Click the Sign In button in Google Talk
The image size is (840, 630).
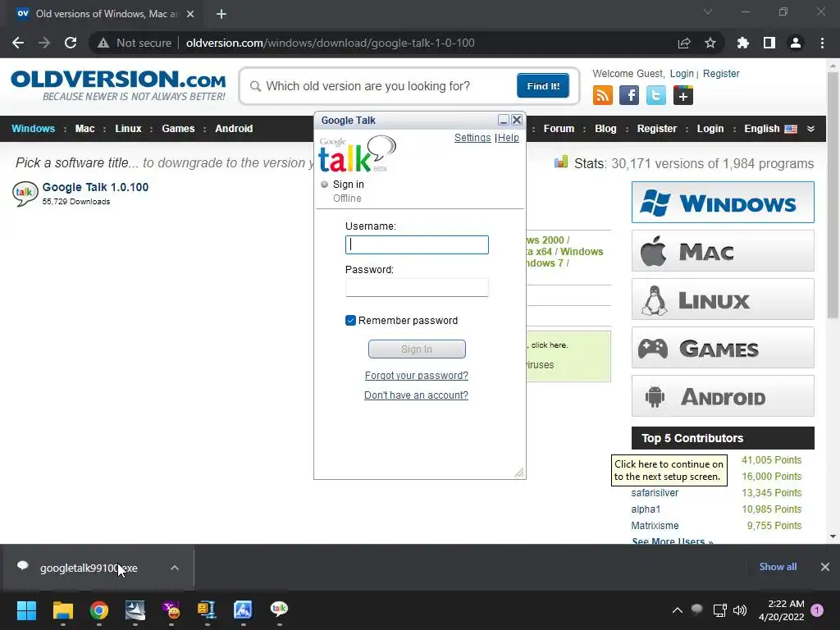pos(417,349)
